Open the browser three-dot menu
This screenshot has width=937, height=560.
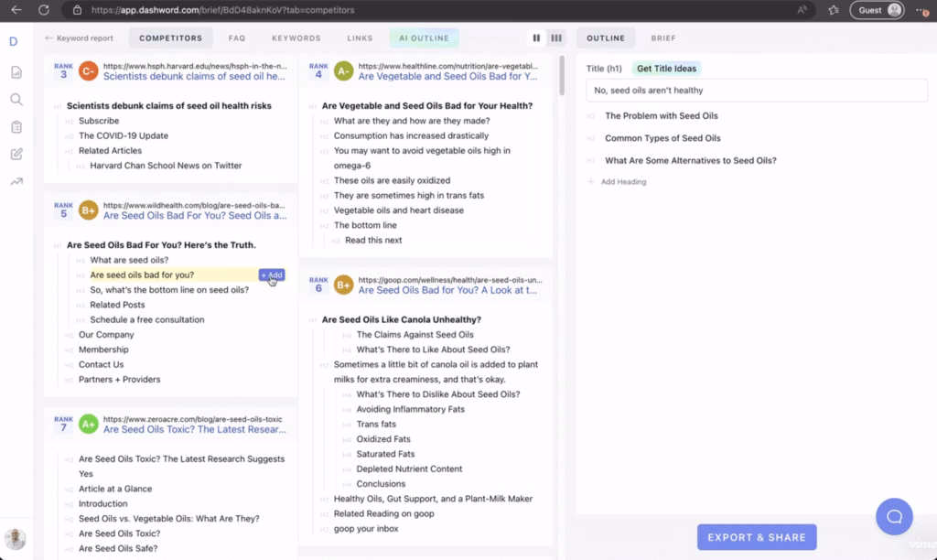(x=921, y=10)
